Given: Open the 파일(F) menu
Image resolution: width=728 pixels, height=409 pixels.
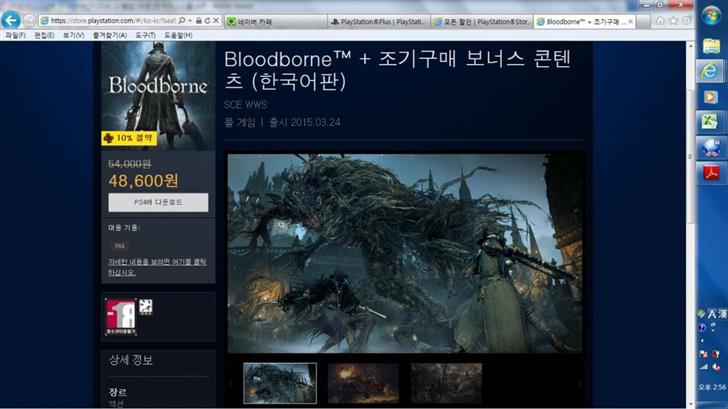Looking at the screenshot, I should (15, 35).
